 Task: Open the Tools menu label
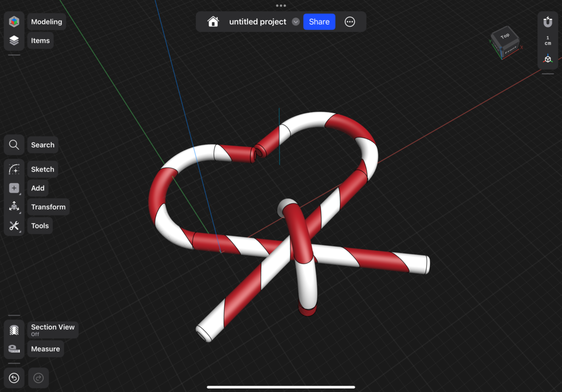point(40,225)
